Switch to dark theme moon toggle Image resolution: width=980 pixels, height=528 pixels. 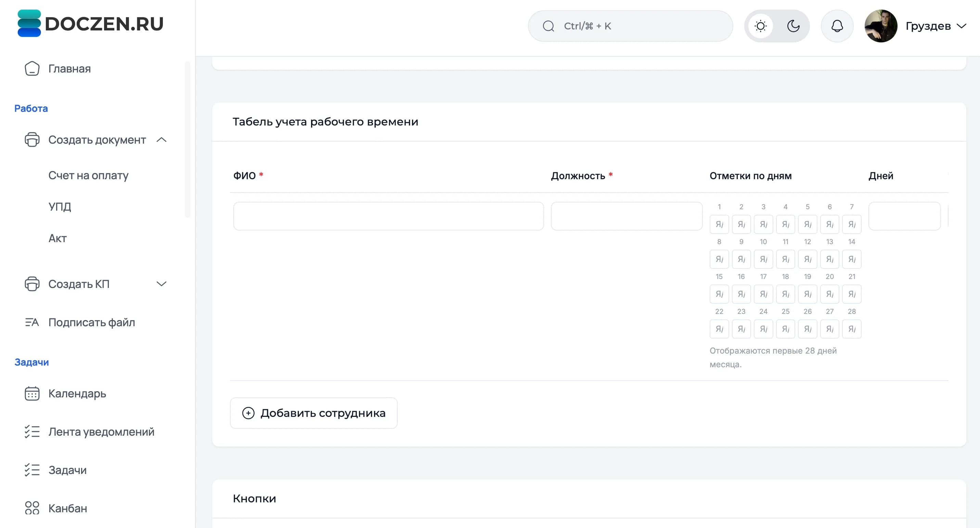pos(793,26)
